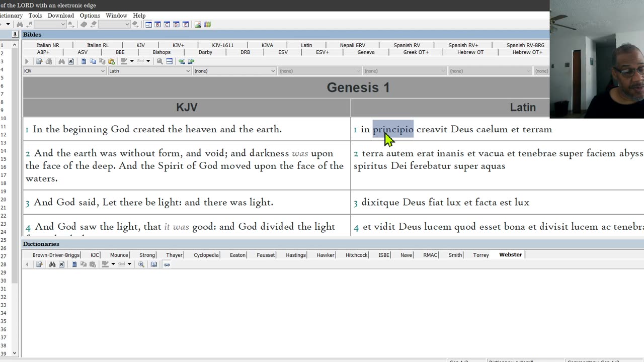Select the ISBE dictionary tab
Image resolution: width=644 pixels, height=362 pixels.
click(x=384, y=255)
